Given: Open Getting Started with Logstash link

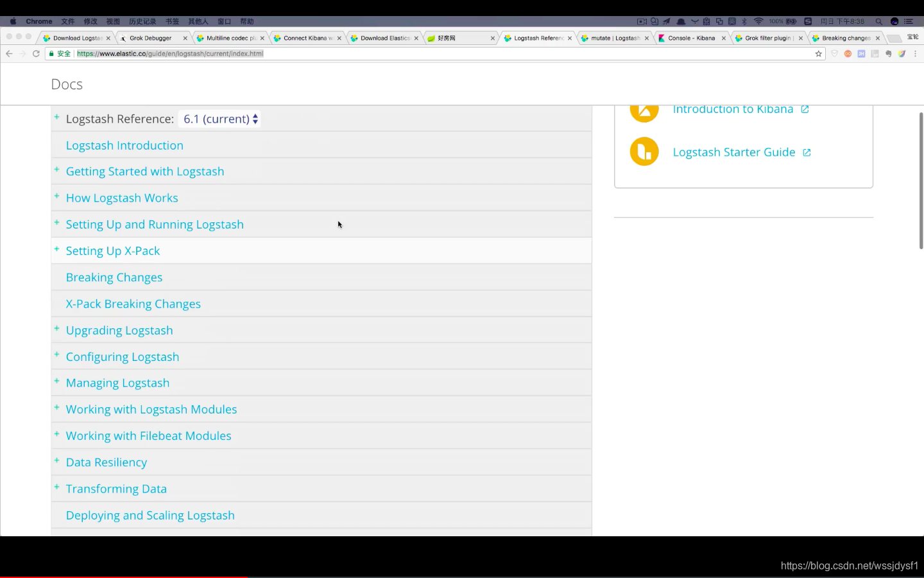Looking at the screenshot, I should point(145,171).
